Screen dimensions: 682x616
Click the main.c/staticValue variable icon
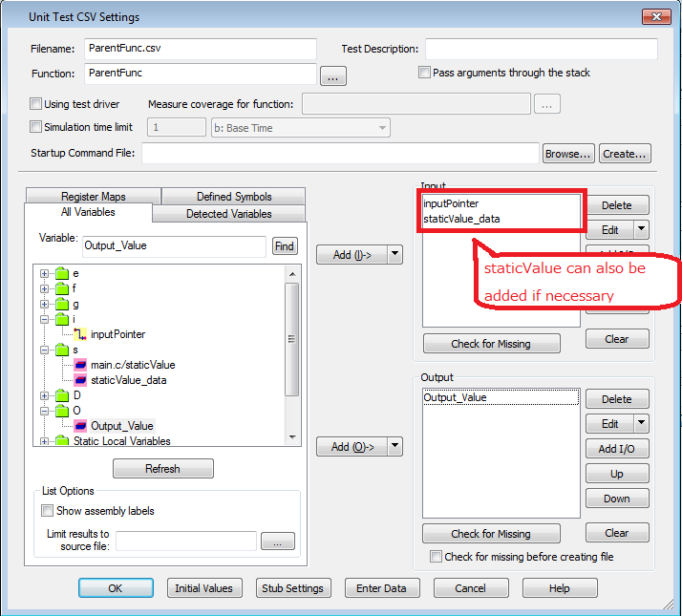(x=81, y=365)
